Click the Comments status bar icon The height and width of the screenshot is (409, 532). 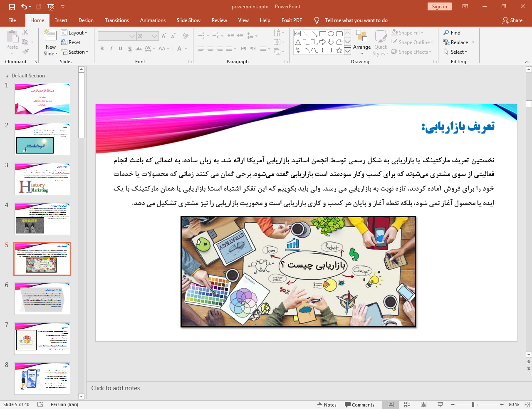tap(359, 404)
